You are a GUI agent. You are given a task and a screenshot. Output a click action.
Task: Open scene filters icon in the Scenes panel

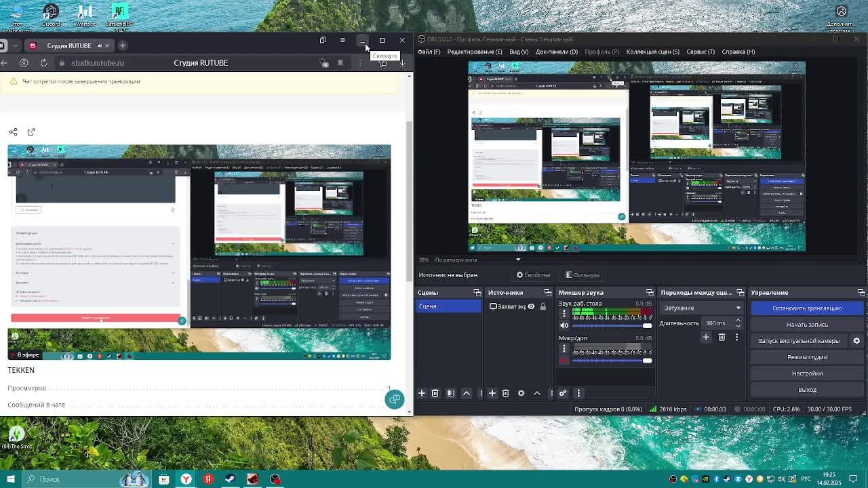(x=451, y=393)
